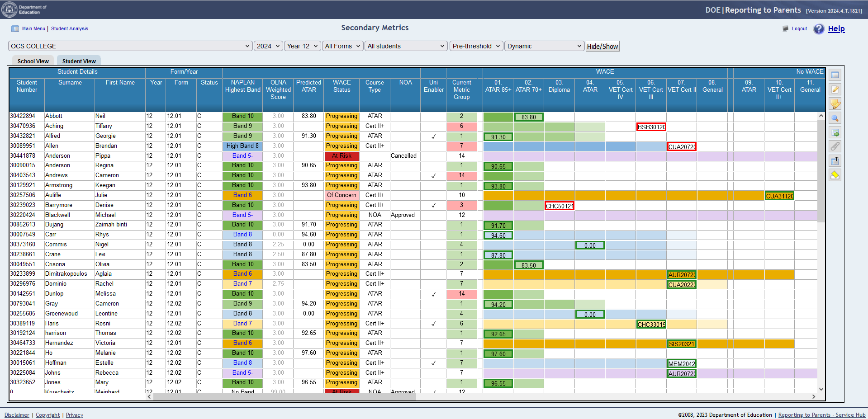This screenshot has height=419, width=868.
Task: Click the pencil edit icon in sidebar
Action: pos(835,89)
